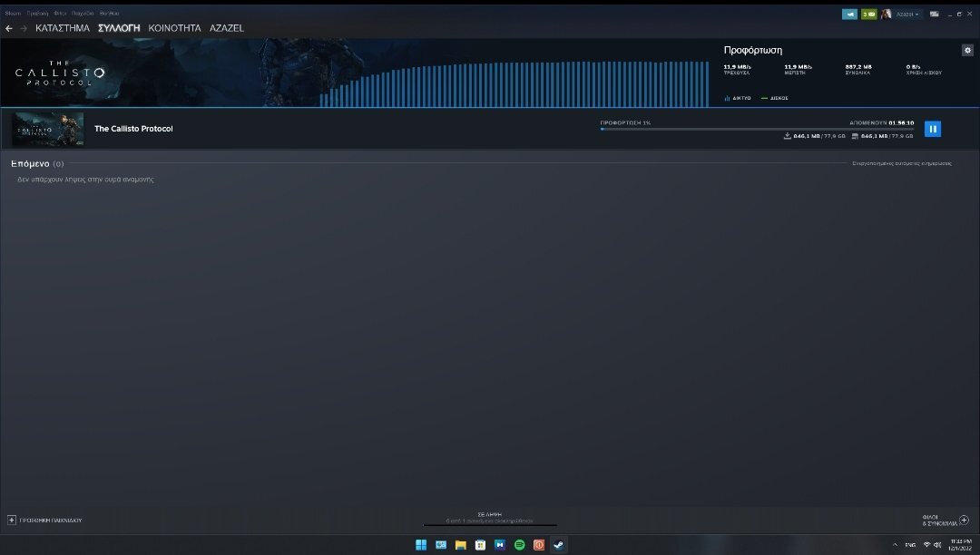This screenshot has width=980, height=555.
Task: Open the ΣΕ ΛΗΨΗ downloads status
Action: [x=489, y=518]
